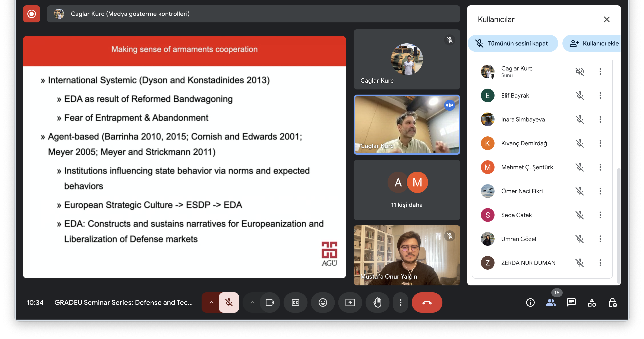
Task: Open the chat messages panel icon
Action: pyautogui.click(x=571, y=302)
